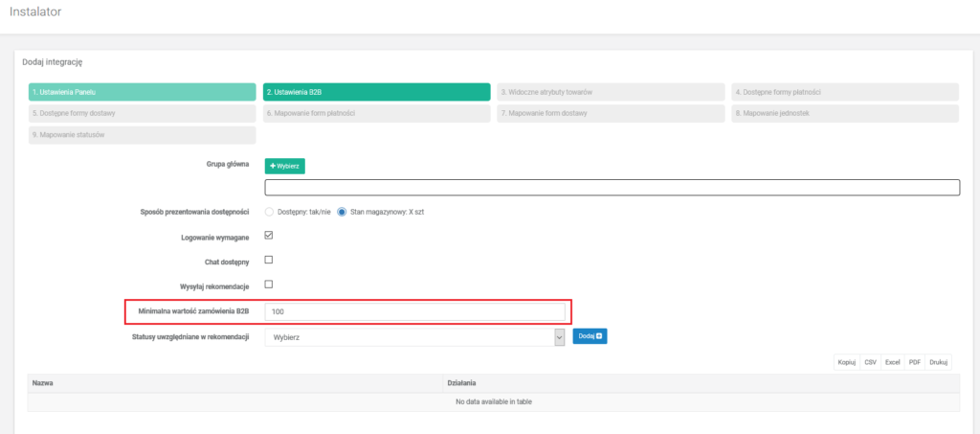
Task: Export the table to PDF
Action: coord(915,363)
